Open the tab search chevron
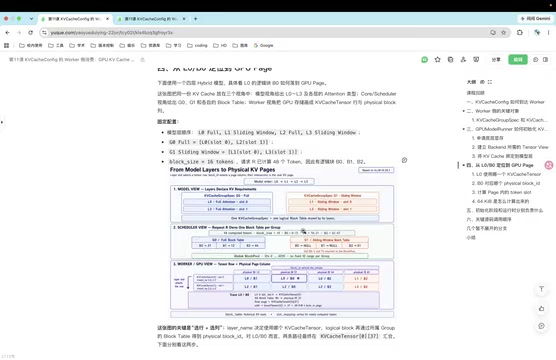556x360 pixels. [x=31, y=18]
